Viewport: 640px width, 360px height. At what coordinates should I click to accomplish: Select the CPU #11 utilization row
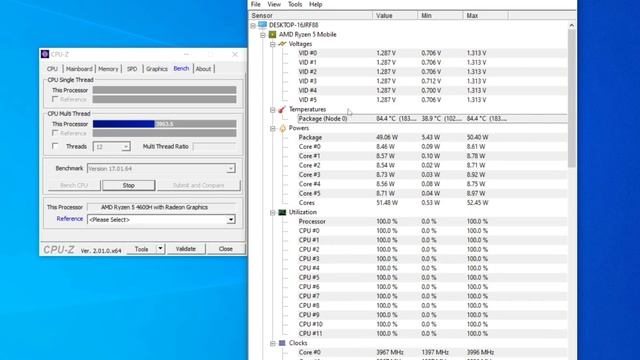pyautogui.click(x=433, y=334)
